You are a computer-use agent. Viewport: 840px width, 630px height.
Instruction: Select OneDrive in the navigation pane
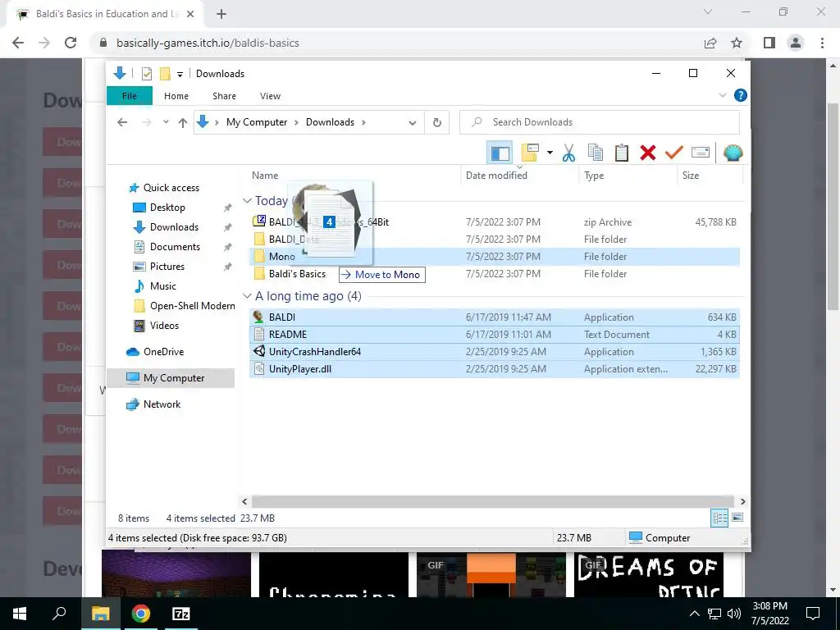click(x=163, y=352)
